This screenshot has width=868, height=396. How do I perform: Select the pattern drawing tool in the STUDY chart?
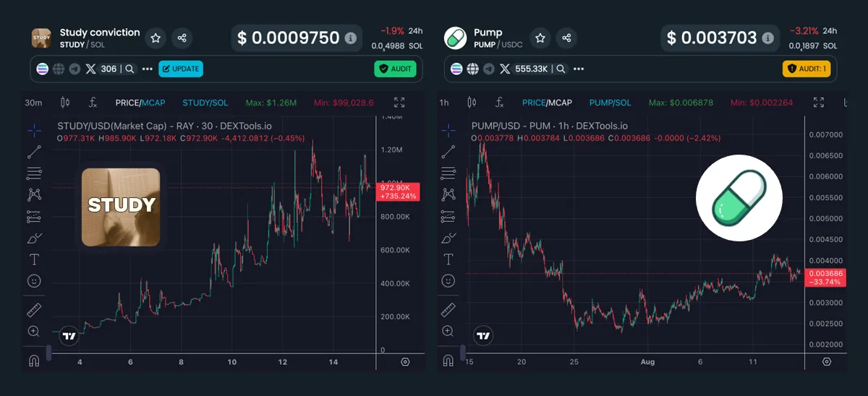[34, 194]
